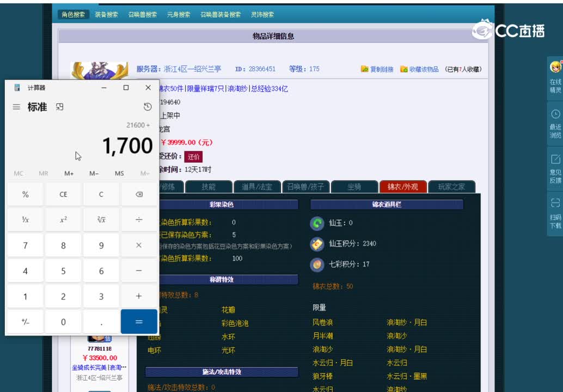Image resolution: width=563 pixels, height=392 pixels.
Task: Open the calculator navigation menu
Action: coord(16,107)
